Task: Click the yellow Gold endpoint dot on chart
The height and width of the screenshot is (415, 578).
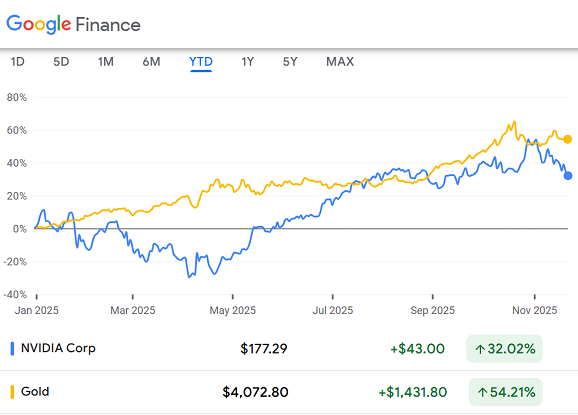Action: (568, 139)
